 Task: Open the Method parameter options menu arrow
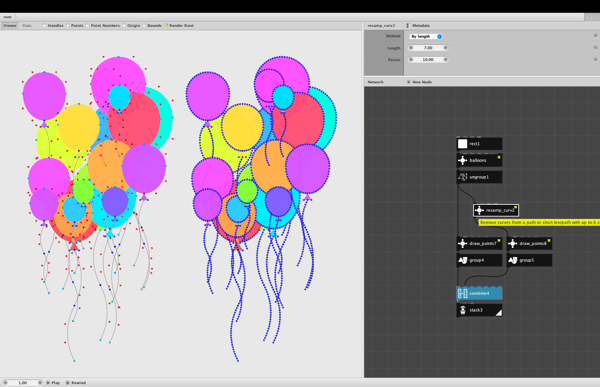[595, 35]
